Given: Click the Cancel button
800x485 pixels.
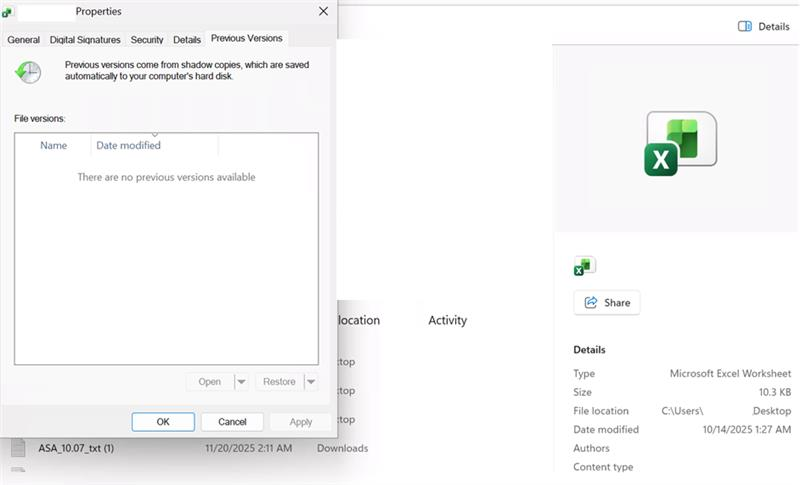Looking at the screenshot, I should pos(232,422).
